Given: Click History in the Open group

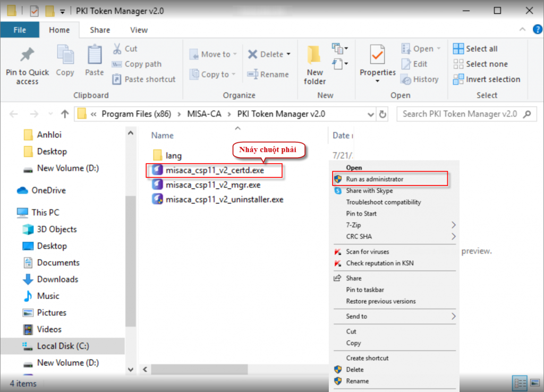Looking at the screenshot, I should pos(420,80).
